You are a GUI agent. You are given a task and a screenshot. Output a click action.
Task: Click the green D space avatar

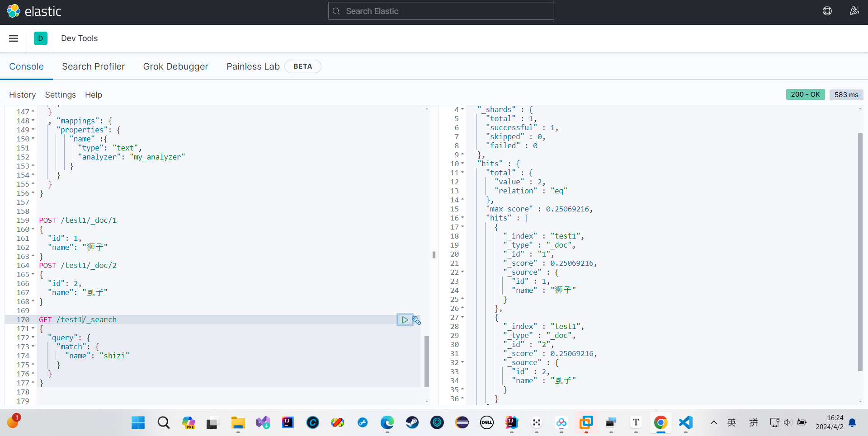[x=41, y=38]
